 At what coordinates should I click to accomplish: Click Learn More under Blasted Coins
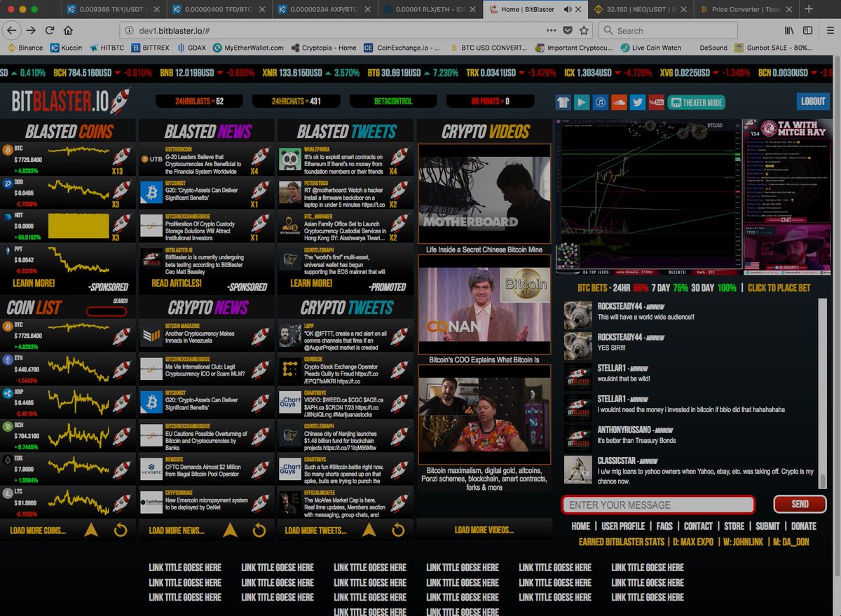pos(34,283)
